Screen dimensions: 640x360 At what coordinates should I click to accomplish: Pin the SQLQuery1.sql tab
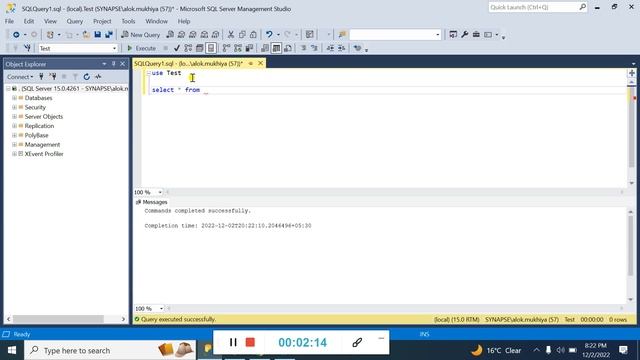coord(251,63)
